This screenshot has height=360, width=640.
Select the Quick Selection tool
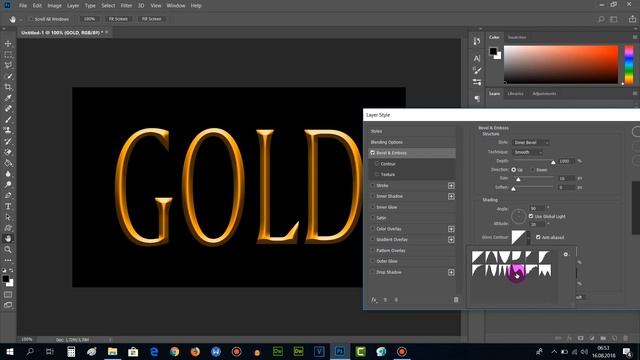click(8, 76)
